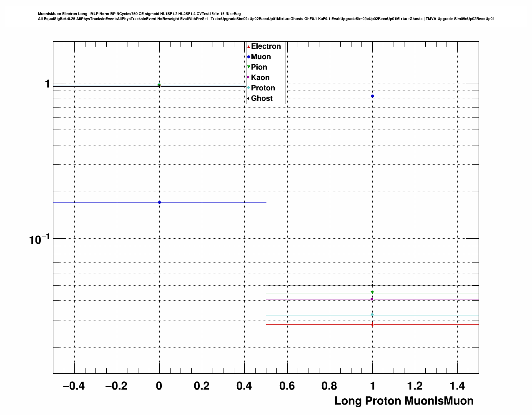Click the blue Muon circle marker in legend
The height and width of the screenshot is (415, 532).
248,57
